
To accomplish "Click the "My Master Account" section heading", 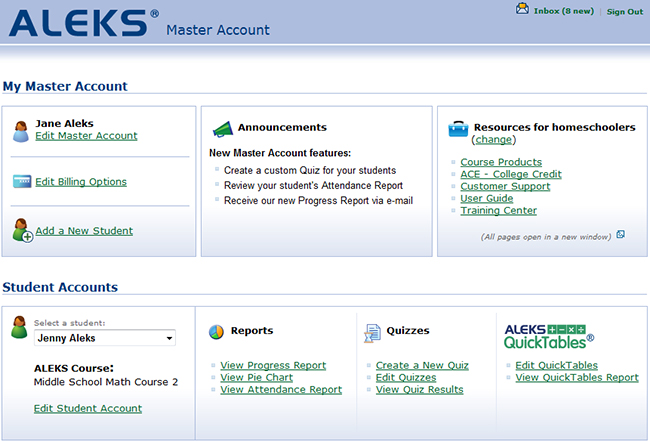I will [65, 86].
